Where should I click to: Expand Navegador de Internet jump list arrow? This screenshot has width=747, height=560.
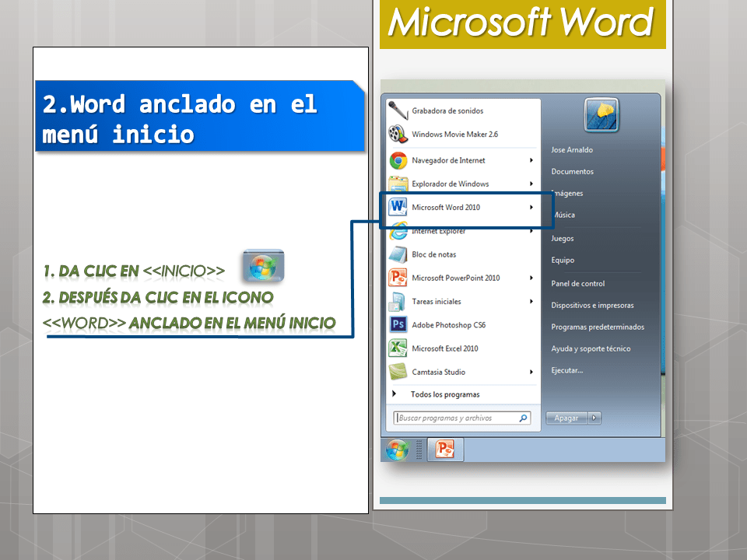(531, 160)
